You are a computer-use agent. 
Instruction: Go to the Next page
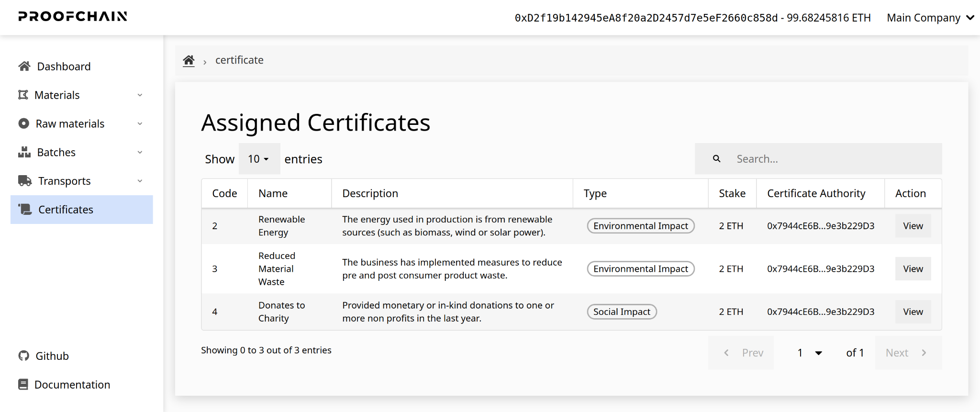click(908, 353)
